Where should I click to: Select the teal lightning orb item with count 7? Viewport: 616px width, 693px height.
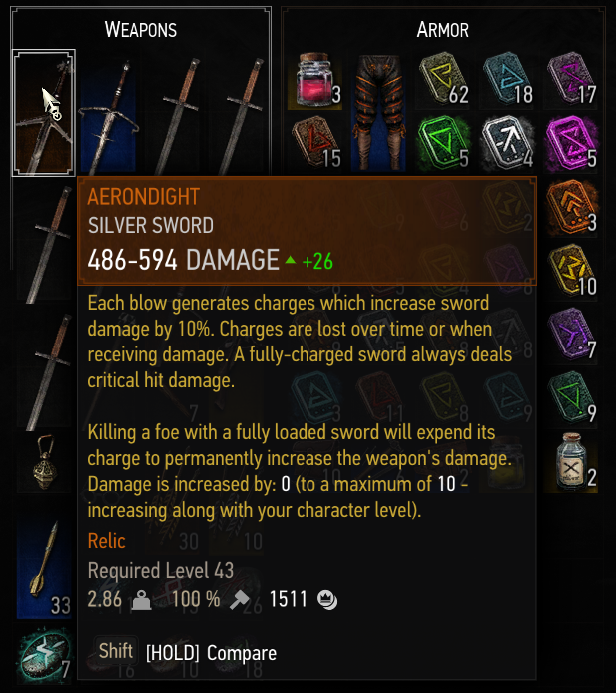click(44, 655)
